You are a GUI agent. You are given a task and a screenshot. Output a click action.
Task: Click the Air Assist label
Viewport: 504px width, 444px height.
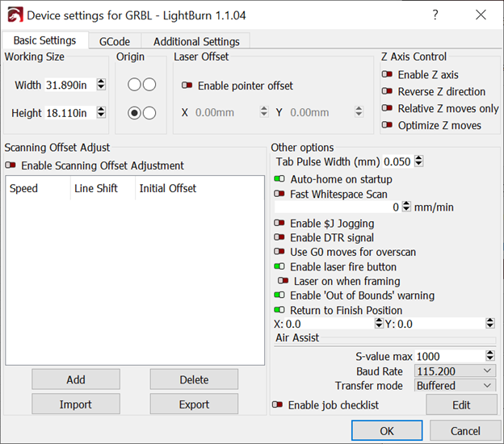[x=297, y=337]
